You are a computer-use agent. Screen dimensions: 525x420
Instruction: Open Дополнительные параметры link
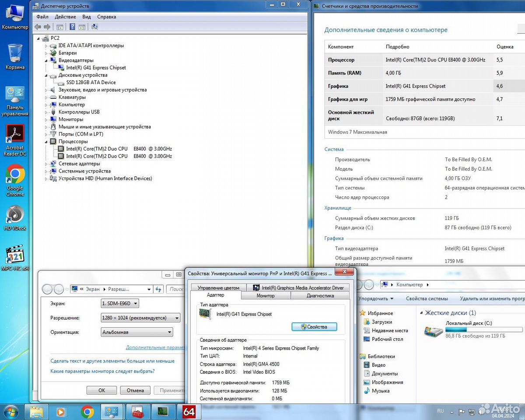pos(155,347)
